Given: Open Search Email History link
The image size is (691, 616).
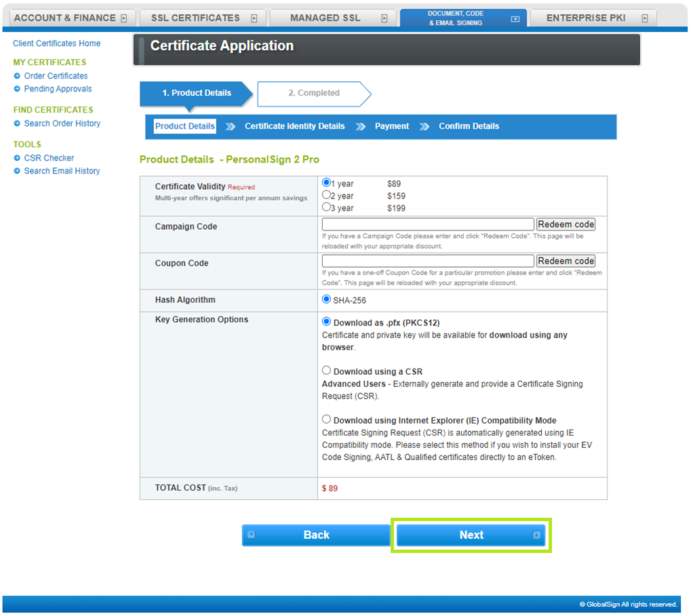Looking at the screenshot, I should [x=62, y=171].
